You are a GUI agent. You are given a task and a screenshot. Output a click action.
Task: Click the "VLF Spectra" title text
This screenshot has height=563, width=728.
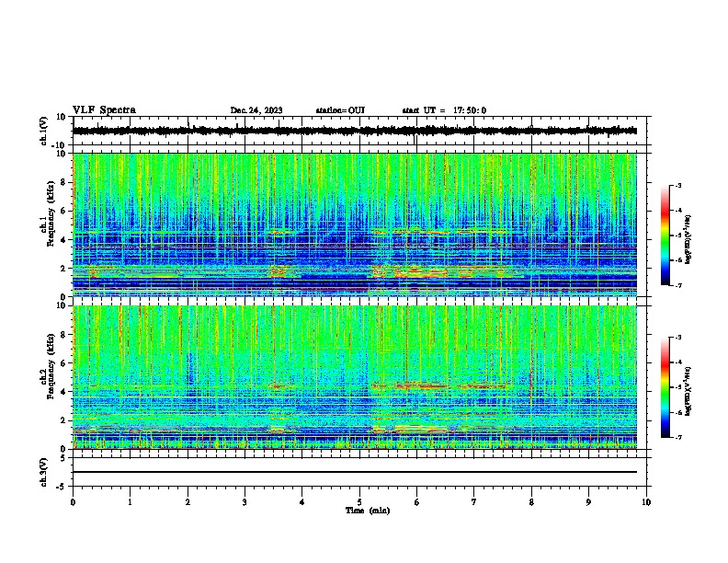click(x=104, y=110)
